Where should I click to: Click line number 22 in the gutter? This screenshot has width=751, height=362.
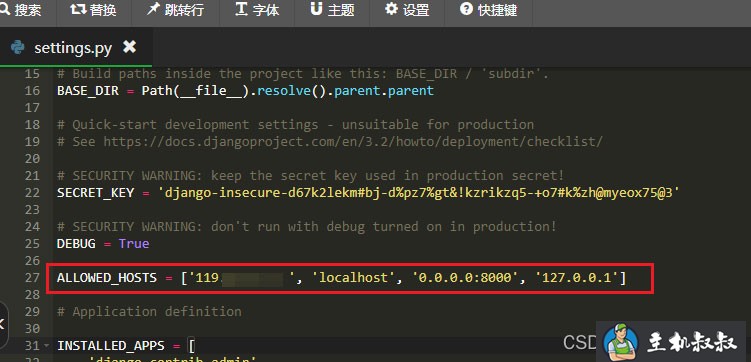pos(32,192)
